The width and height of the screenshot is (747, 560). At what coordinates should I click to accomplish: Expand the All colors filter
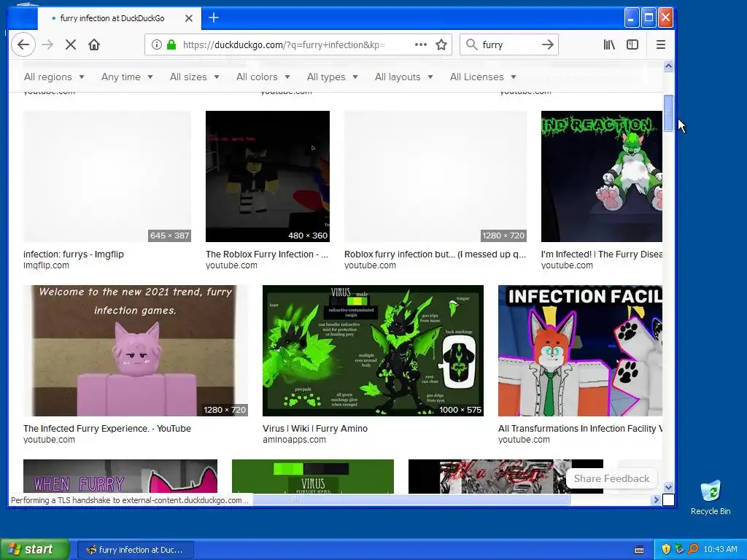263,77
